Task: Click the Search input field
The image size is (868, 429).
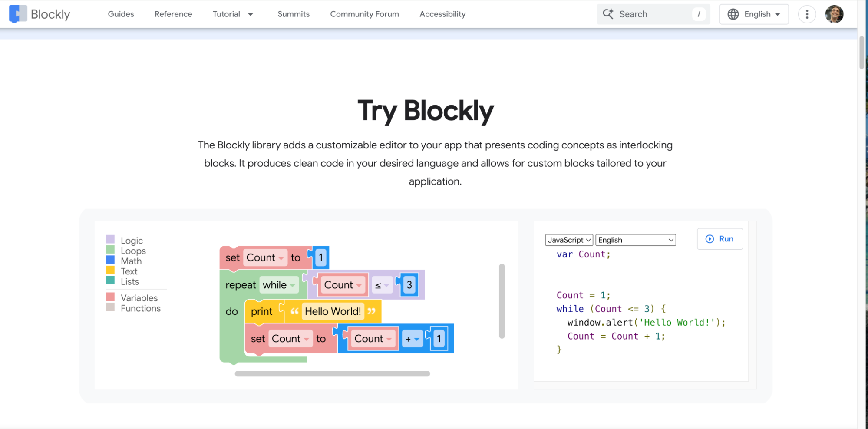Action: click(x=653, y=14)
